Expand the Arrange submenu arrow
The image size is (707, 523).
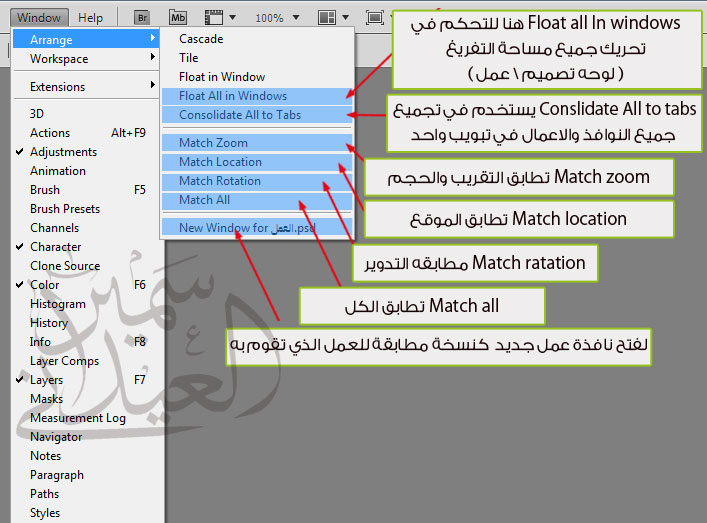click(153, 38)
